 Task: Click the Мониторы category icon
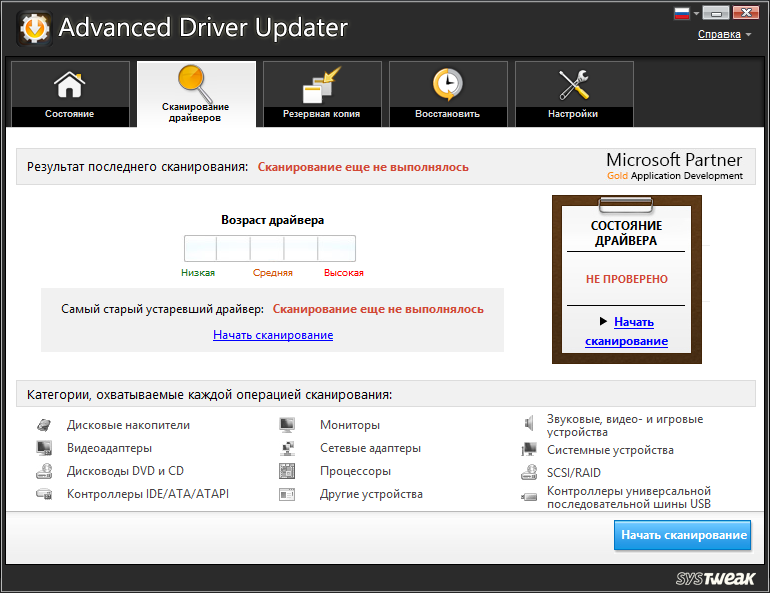[x=287, y=425]
